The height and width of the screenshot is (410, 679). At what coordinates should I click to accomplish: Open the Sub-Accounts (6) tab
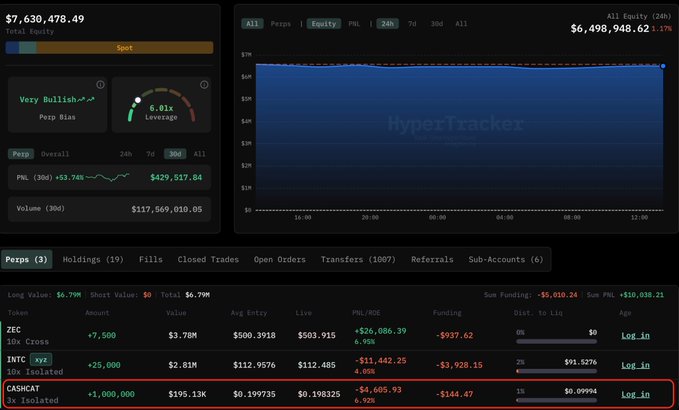pos(506,259)
